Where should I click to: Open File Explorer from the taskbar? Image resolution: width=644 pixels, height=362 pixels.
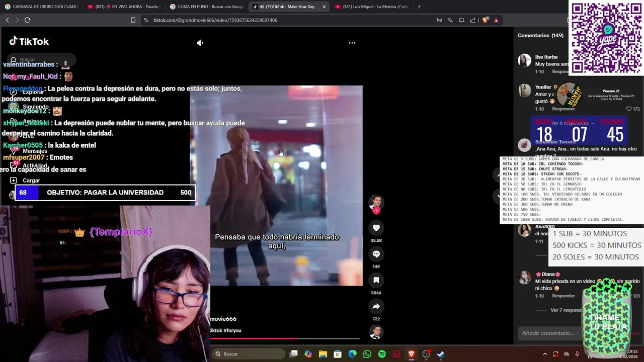(323, 354)
